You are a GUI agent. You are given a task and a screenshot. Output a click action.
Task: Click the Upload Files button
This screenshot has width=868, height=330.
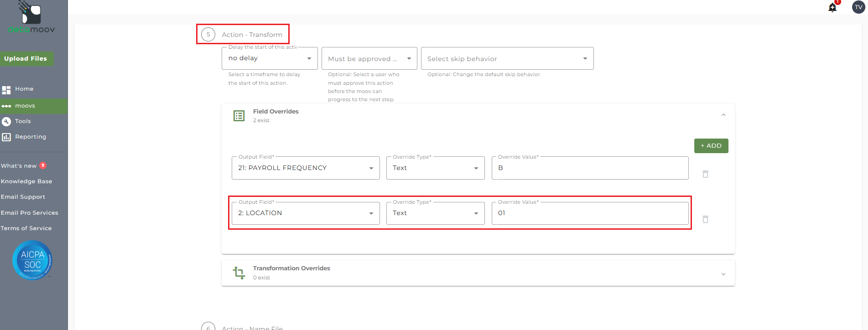click(26, 59)
